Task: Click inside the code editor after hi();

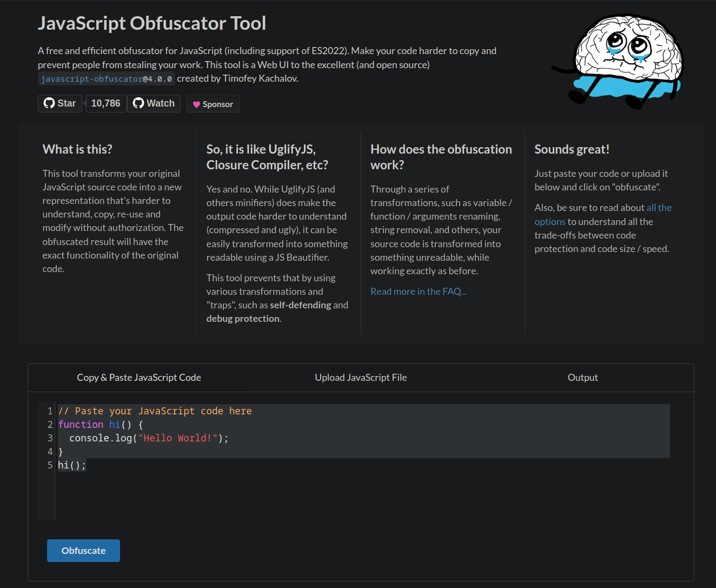Action: coord(87,465)
